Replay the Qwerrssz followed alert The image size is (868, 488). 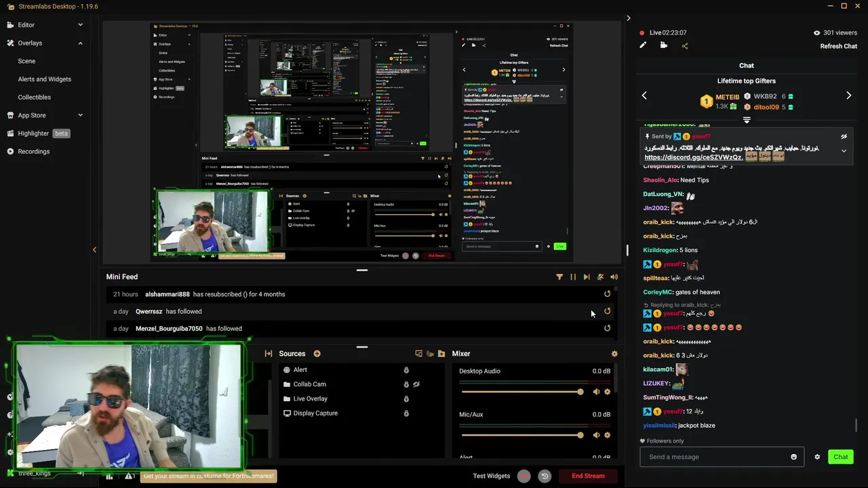[x=607, y=311]
